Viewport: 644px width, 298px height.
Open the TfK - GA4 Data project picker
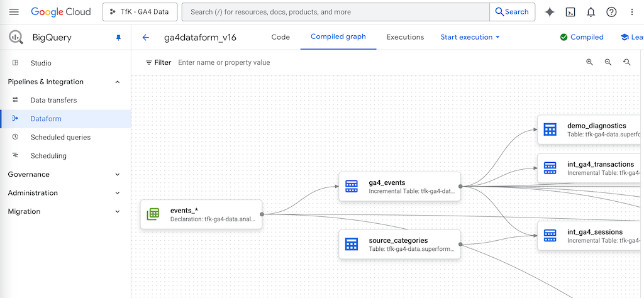pyautogui.click(x=140, y=12)
